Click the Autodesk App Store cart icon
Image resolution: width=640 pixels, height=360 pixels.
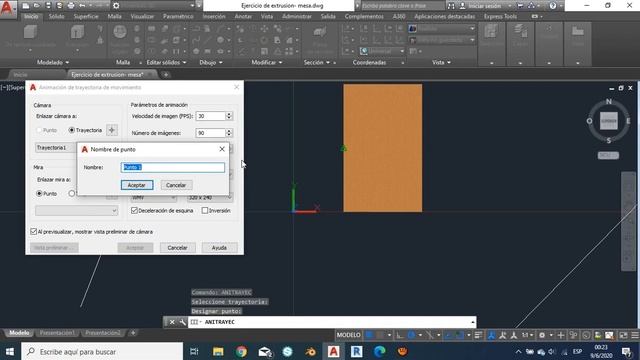pos(520,6)
